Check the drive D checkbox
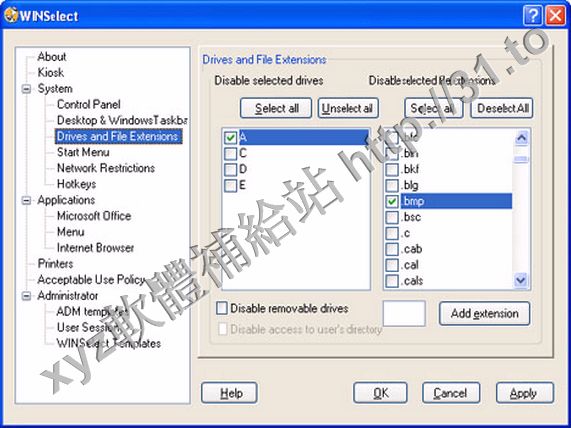 [231, 169]
